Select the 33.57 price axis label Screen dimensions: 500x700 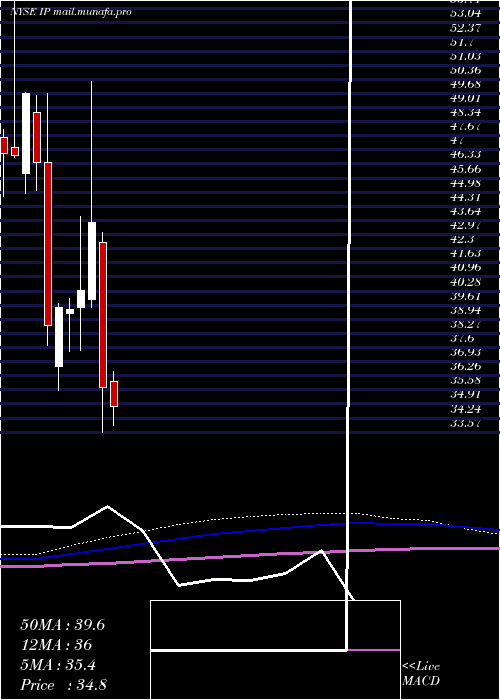click(465, 423)
